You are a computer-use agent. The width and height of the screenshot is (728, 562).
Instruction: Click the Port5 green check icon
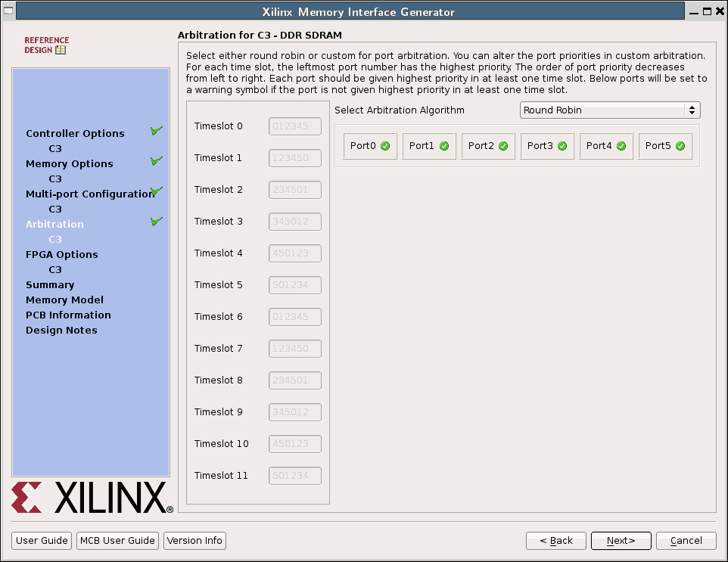coord(680,146)
